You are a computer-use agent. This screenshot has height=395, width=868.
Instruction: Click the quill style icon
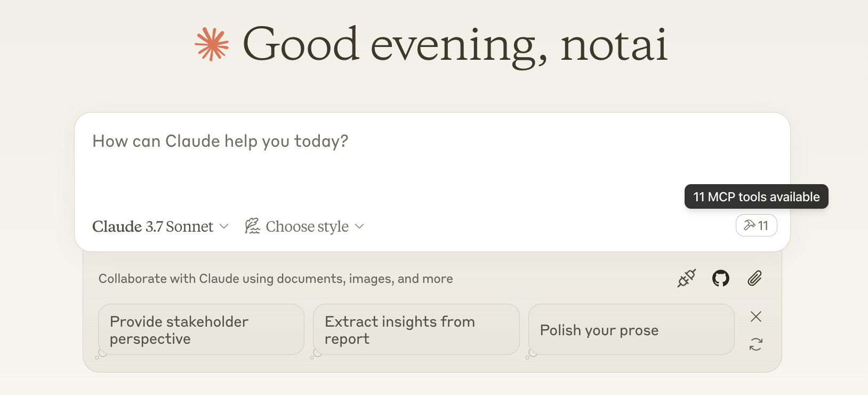252,226
